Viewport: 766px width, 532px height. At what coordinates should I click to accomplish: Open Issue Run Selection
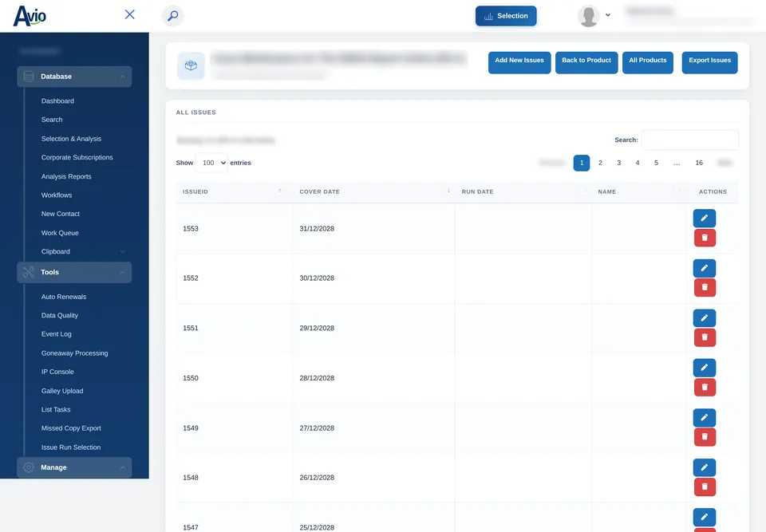tap(71, 447)
